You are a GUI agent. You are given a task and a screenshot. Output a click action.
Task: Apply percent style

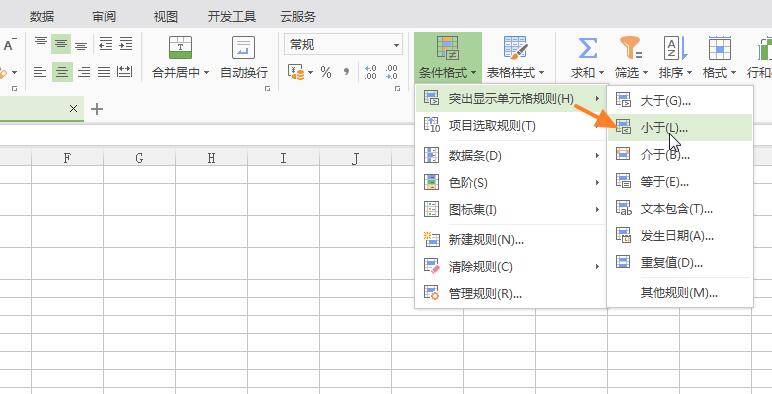(326, 72)
